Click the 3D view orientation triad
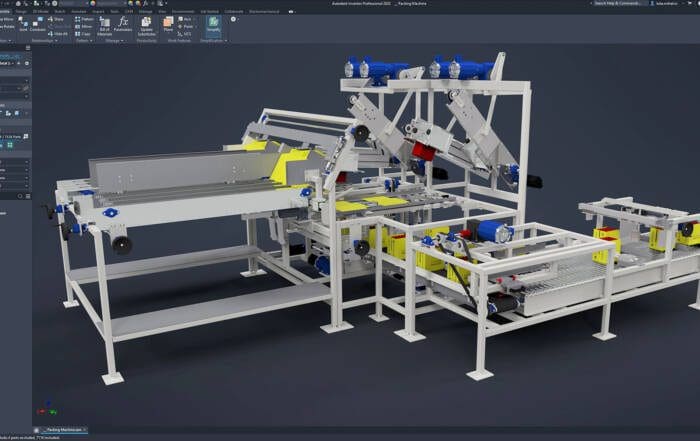The width and height of the screenshot is (700, 441). [47, 408]
